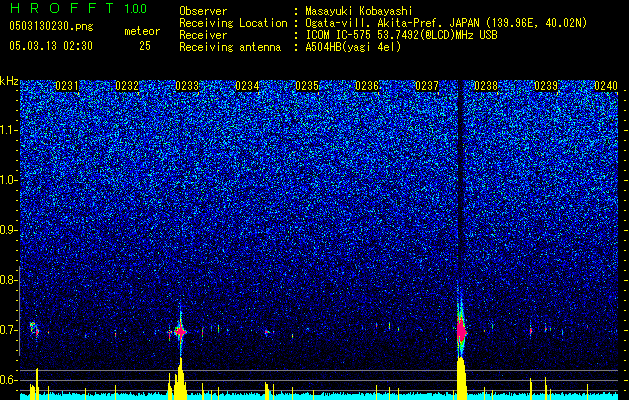Click the 1.1 kHz axis label
This screenshot has width=629, height=400.
point(9,130)
